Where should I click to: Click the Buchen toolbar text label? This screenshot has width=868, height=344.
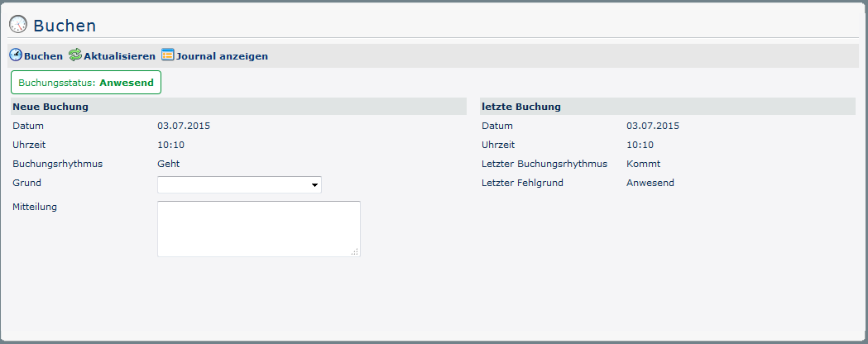point(44,56)
